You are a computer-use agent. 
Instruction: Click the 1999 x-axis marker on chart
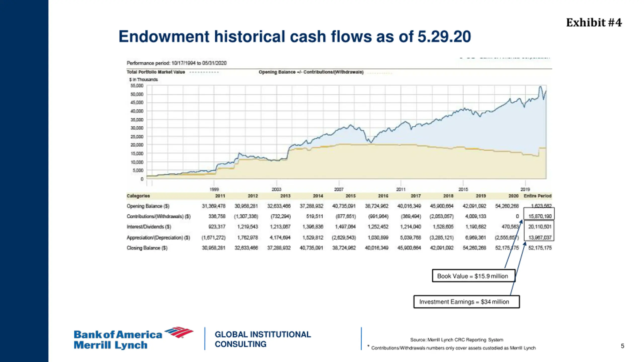coord(214,189)
